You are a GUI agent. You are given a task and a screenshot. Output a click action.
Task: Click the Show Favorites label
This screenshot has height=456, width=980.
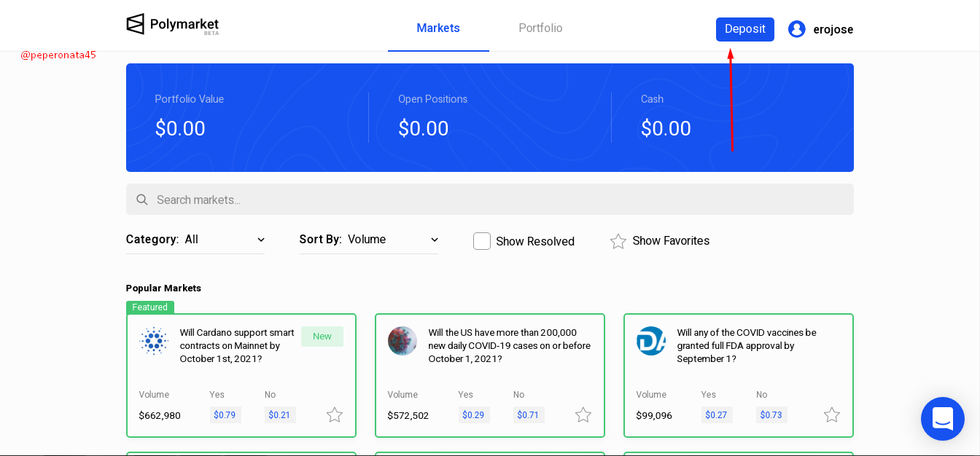point(671,241)
